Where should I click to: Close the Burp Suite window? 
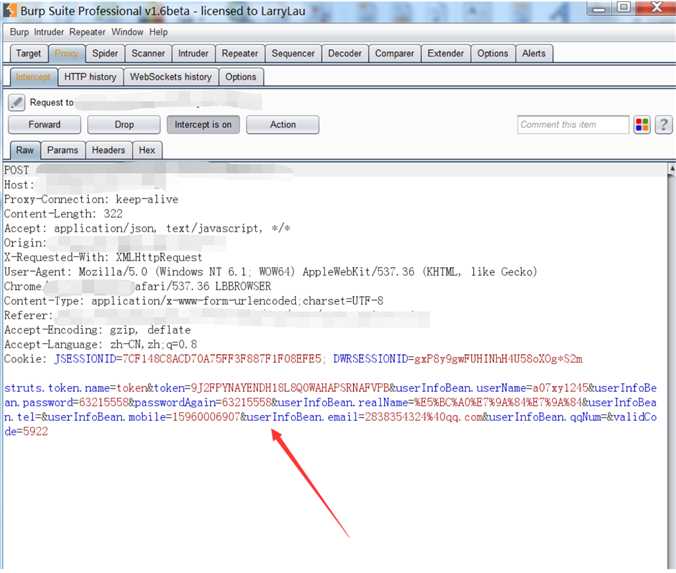pyautogui.click(x=655, y=7)
